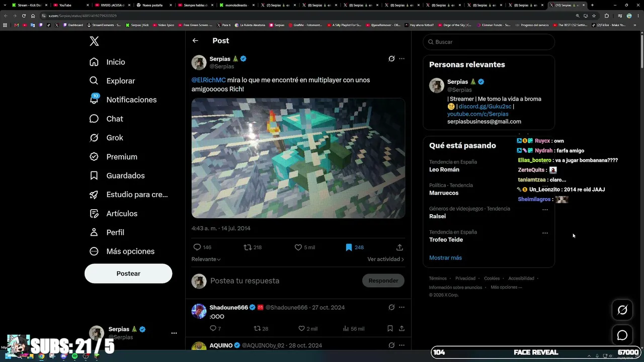Open the browser extensions menu
The height and width of the screenshot is (362, 644).
(x=606, y=16)
